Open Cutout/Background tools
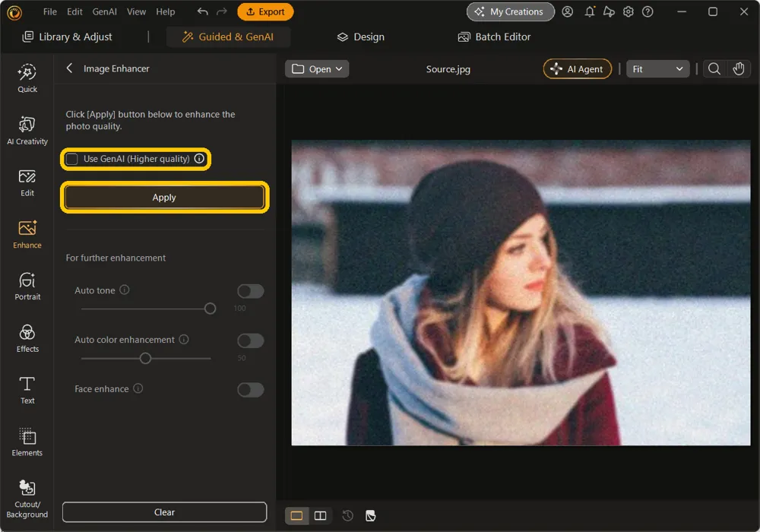Viewport: 760px width, 532px height. (x=27, y=499)
